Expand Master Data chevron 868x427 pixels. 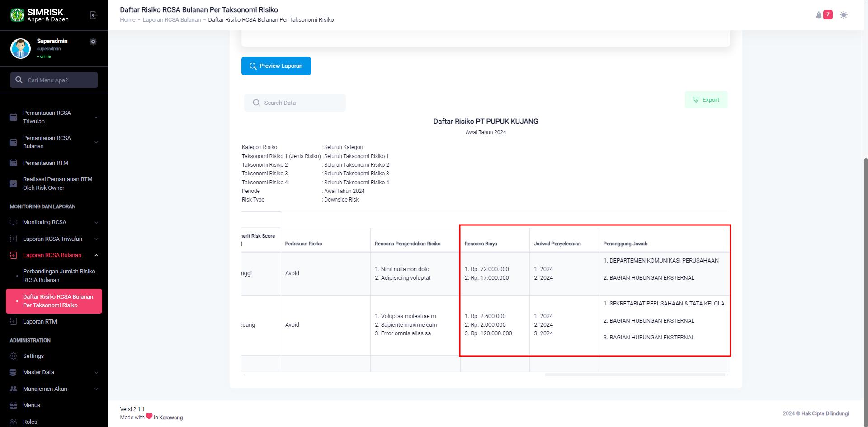[96, 373]
